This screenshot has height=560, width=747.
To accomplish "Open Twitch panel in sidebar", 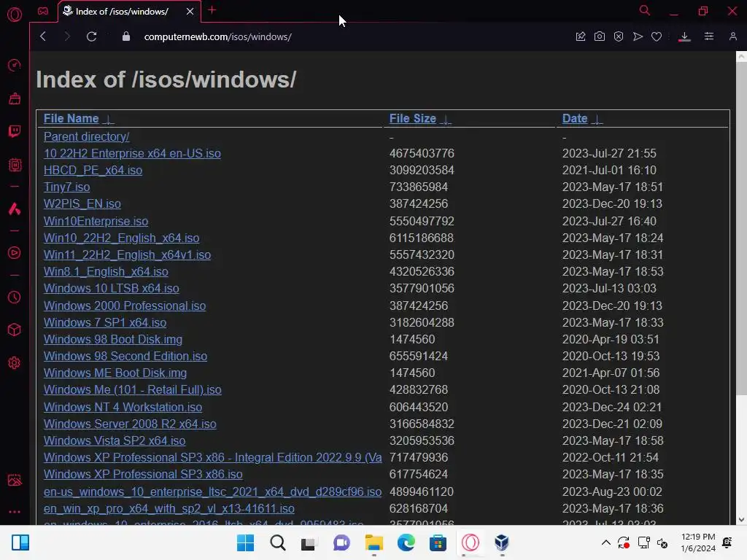I will pos(15,131).
